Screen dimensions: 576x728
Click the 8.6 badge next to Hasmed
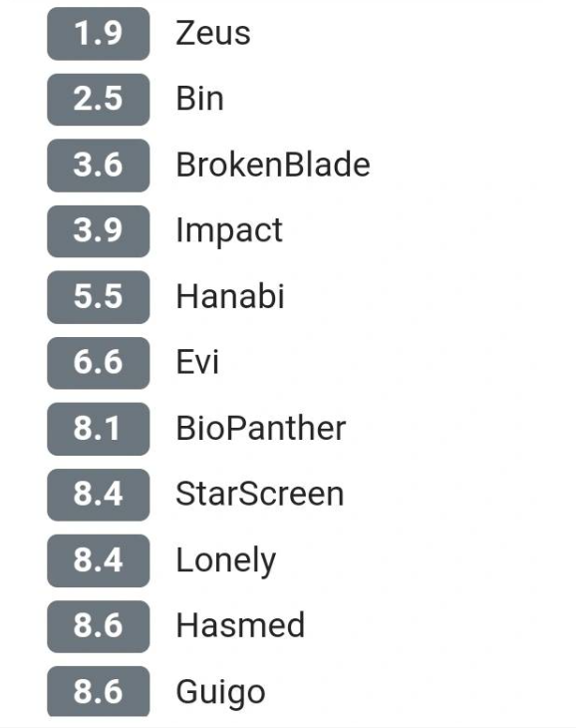click(x=99, y=626)
